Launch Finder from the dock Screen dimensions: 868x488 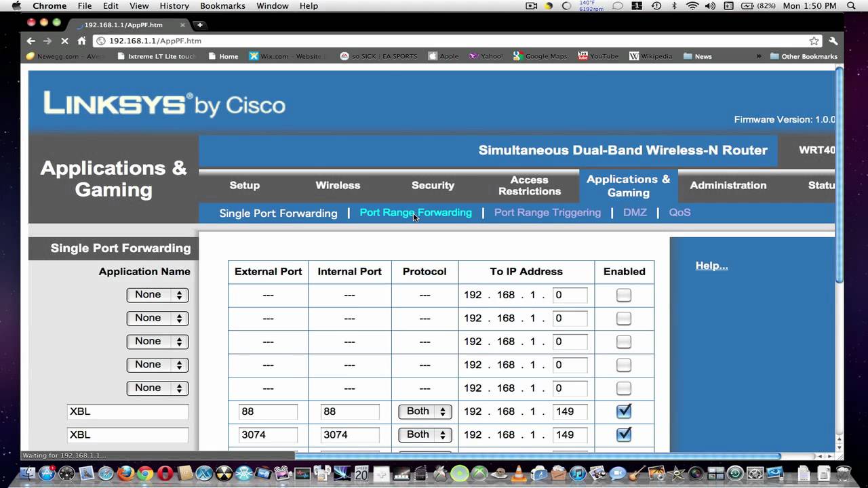pyautogui.click(x=28, y=473)
